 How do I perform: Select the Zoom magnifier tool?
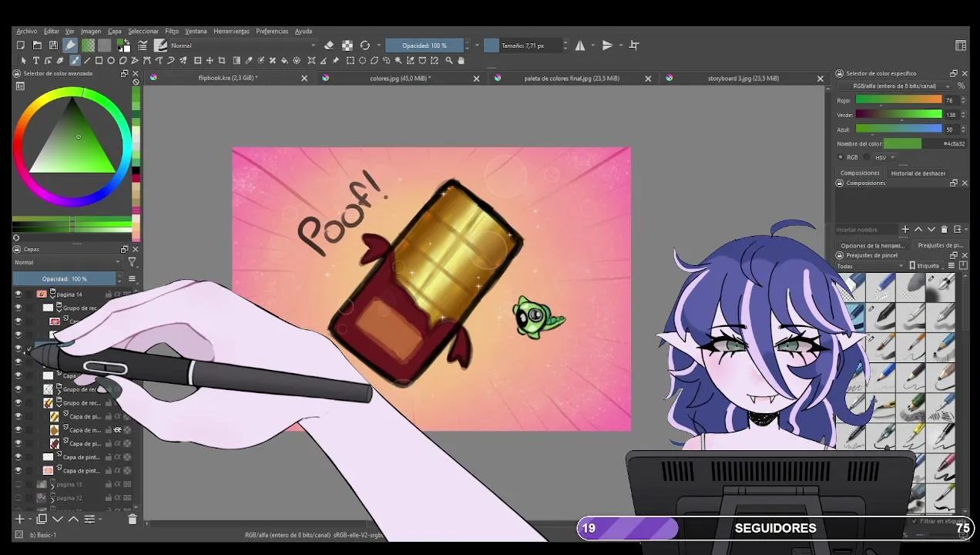click(448, 60)
